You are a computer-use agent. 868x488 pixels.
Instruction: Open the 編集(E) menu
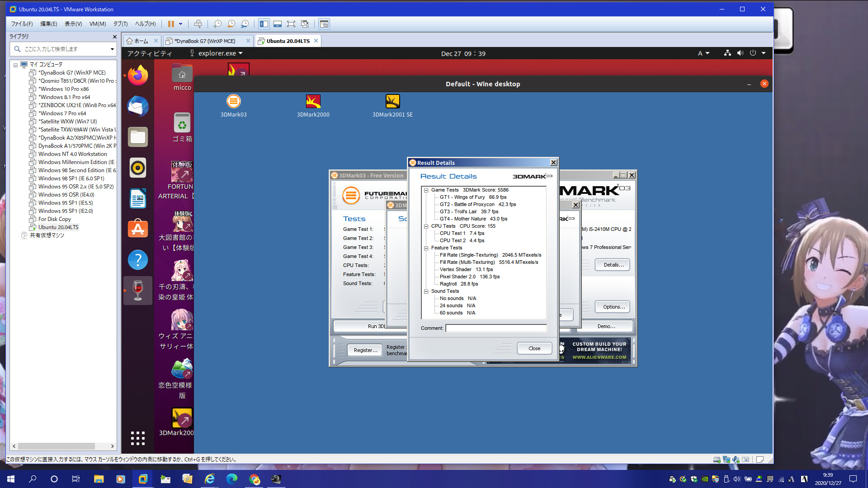click(49, 24)
